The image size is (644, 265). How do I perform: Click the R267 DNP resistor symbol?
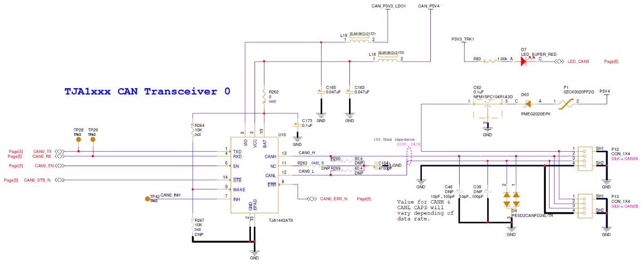pos(192,225)
